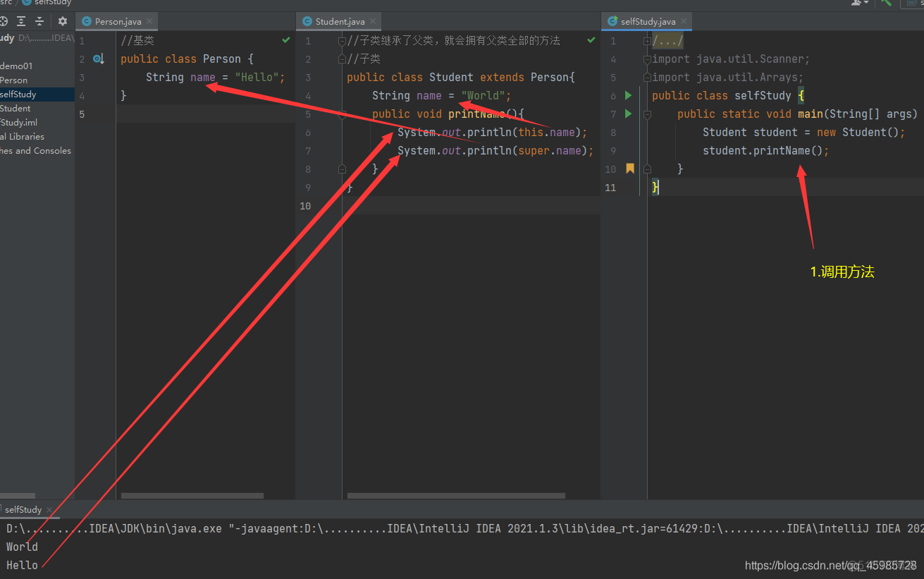
Task: Click the overridden-by gutter icon beside class Person
Action: point(99,59)
